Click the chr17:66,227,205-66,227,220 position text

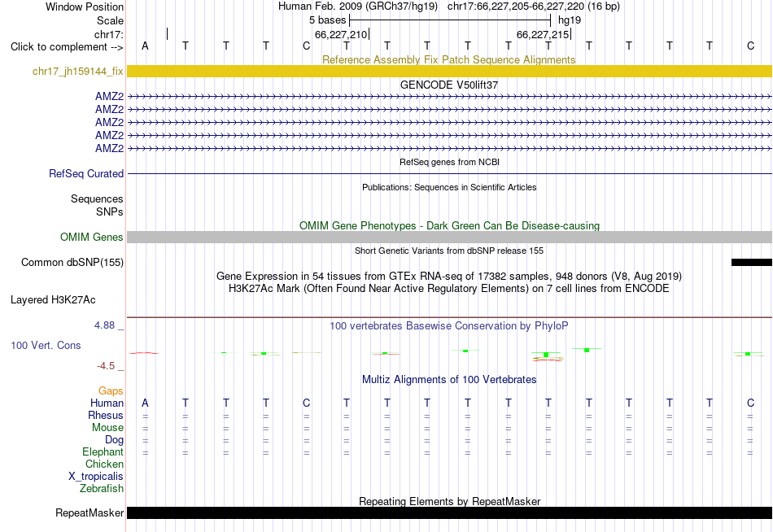coord(534,7)
